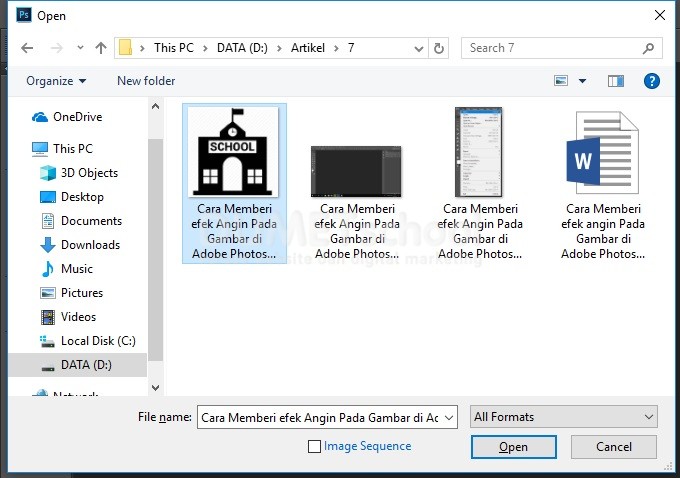Select the dark Photoshop workspace screenshot file
The width and height of the screenshot is (680, 478).
[356, 202]
